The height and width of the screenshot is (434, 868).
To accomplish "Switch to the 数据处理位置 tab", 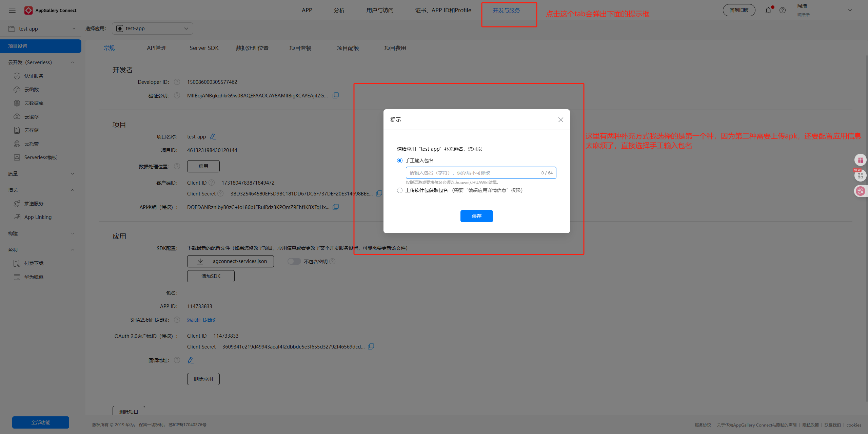I will click(252, 48).
